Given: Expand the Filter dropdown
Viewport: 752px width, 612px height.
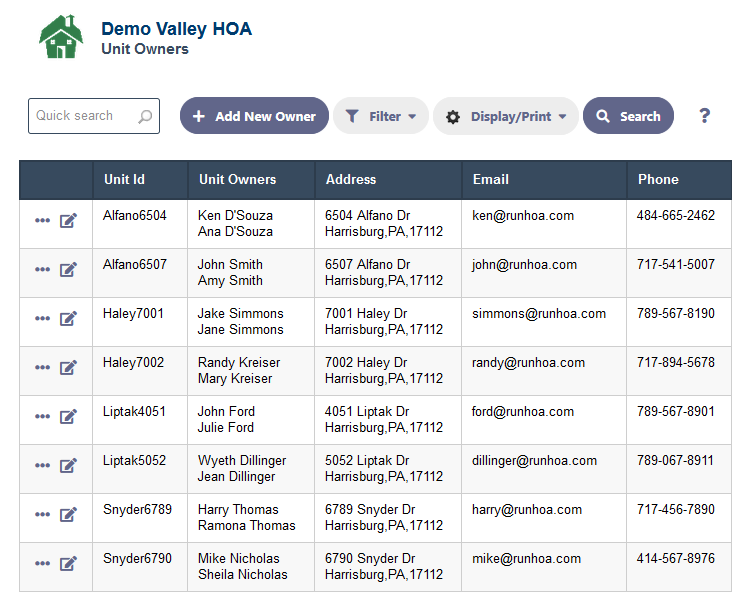Looking at the screenshot, I should 381,116.
